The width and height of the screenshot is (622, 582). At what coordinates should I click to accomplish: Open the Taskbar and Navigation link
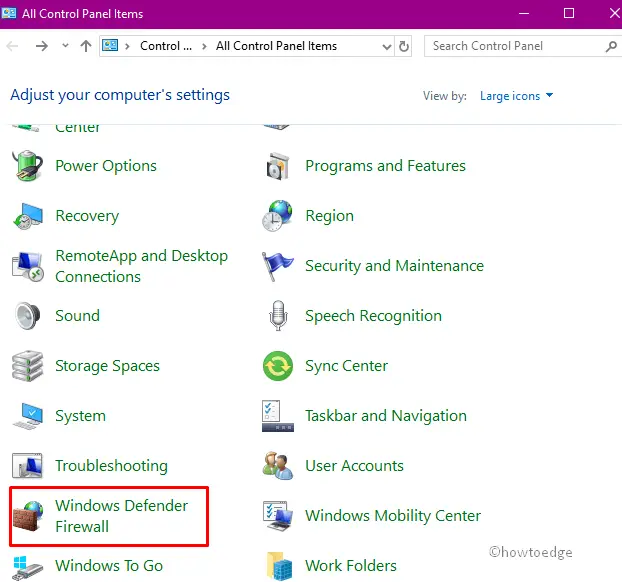(x=385, y=416)
